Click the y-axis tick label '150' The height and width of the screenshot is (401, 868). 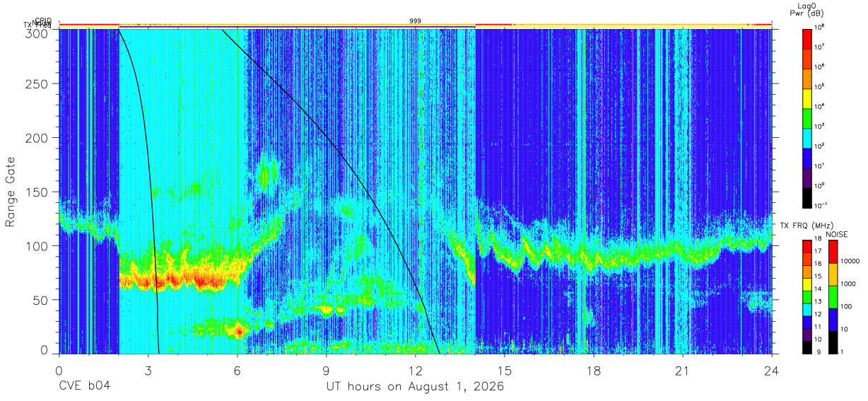point(37,192)
